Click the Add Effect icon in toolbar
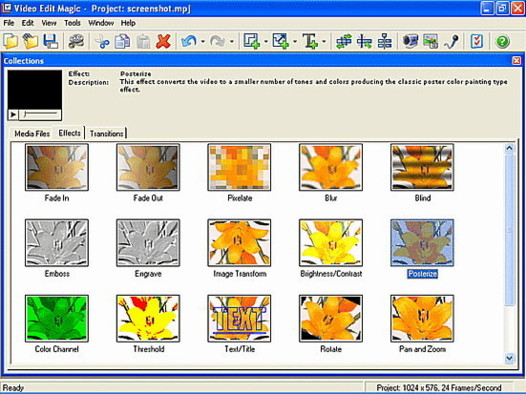Viewport: 526px width, 394px height. pyautogui.click(x=252, y=41)
